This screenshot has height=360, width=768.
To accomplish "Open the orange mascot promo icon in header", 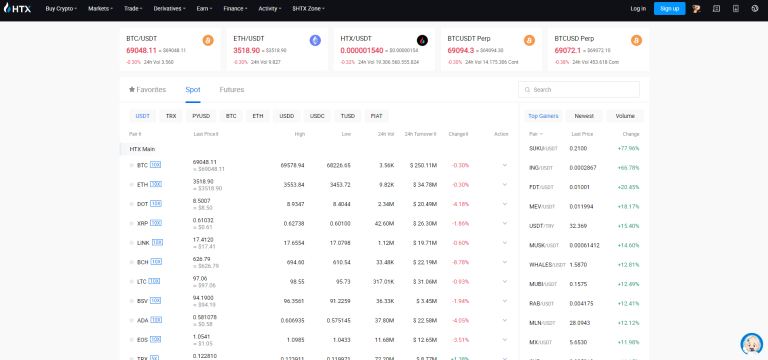I will (696, 8).
